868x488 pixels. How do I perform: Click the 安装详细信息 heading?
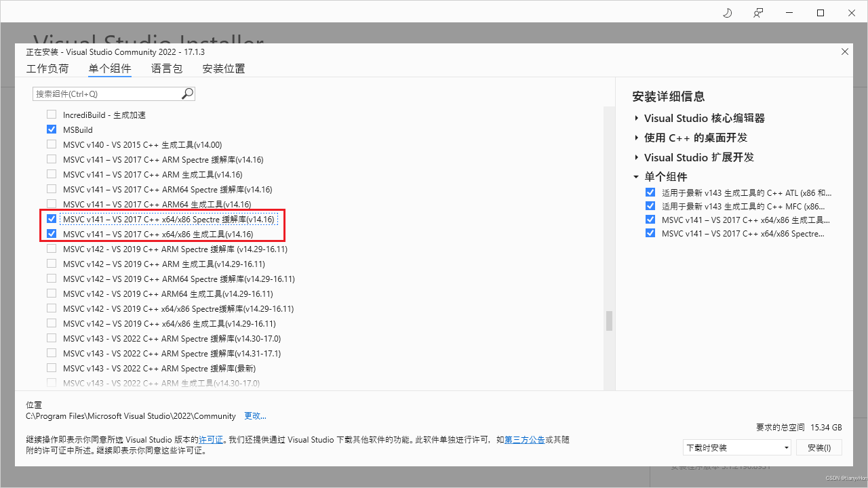point(669,96)
